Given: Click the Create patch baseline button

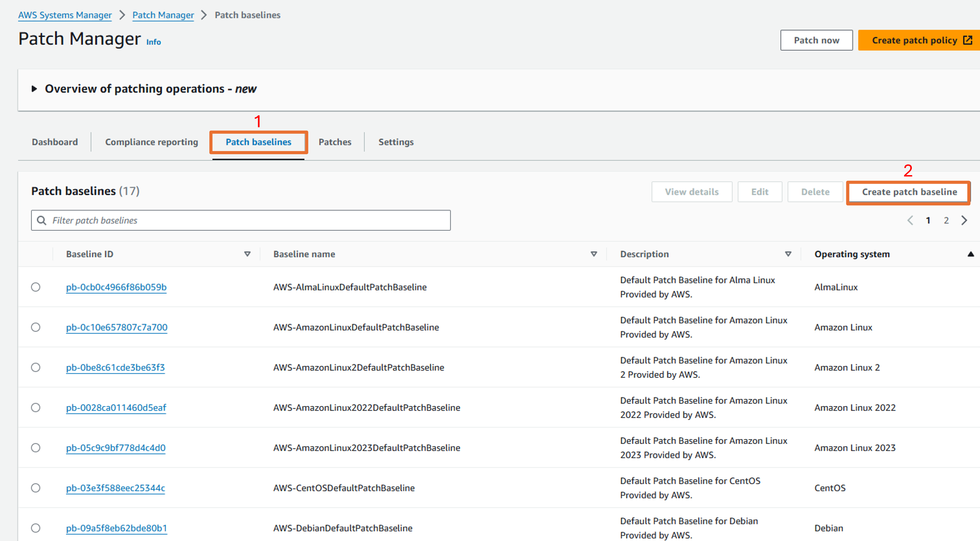Looking at the screenshot, I should [x=909, y=192].
